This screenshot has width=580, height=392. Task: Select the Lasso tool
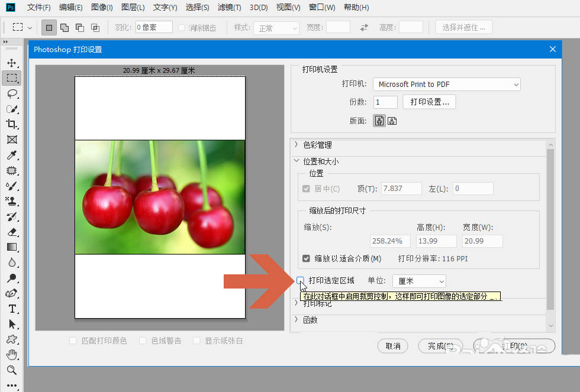click(12, 93)
